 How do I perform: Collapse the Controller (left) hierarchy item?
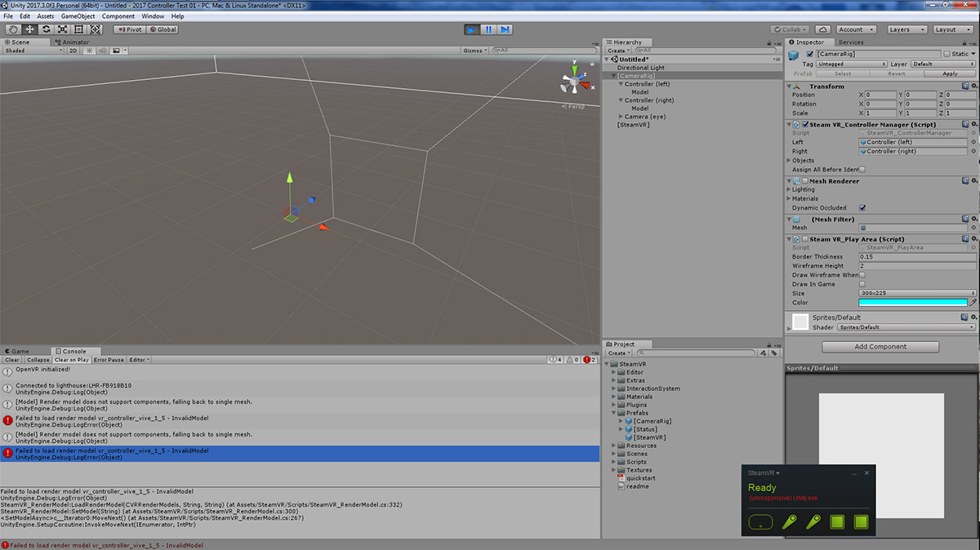(x=621, y=83)
